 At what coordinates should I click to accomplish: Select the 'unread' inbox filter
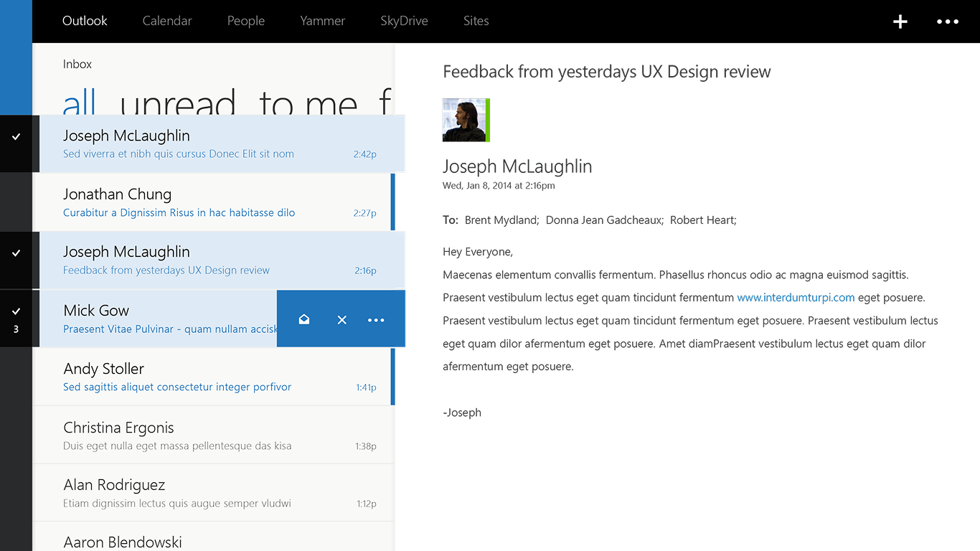coord(178,103)
